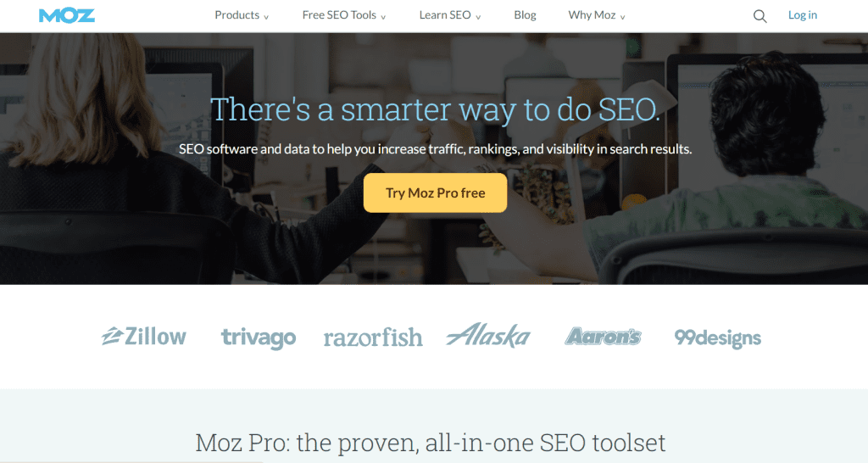This screenshot has height=463, width=868.
Task: Click the Moz logo
Action: [x=67, y=15]
